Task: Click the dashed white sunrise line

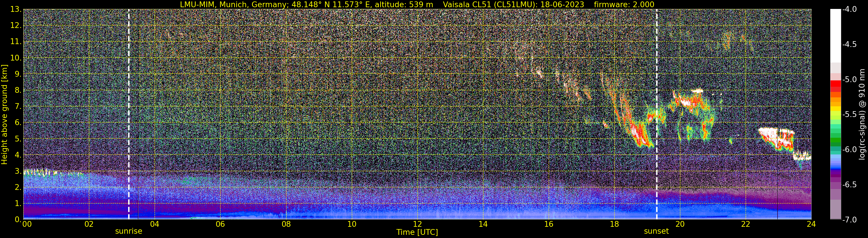Action: pos(129,114)
